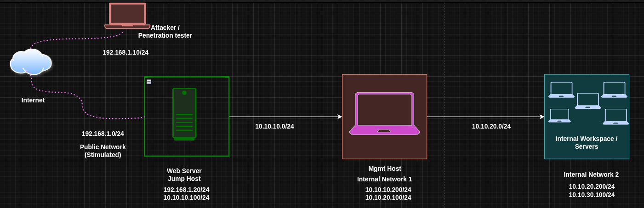Select the 192.168.1.10/24 text label
Screen dimensions: 644x208
tap(125, 52)
